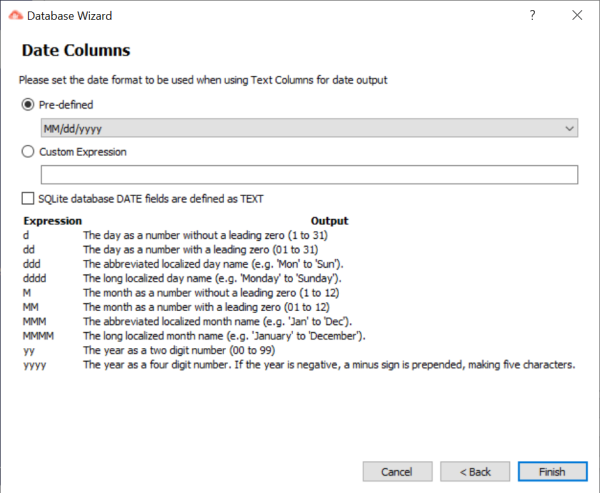Viewport: 600px width, 493px height.
Task: Go to previous step with Back button
Action: pyautogui.click(x=475, y=472)
